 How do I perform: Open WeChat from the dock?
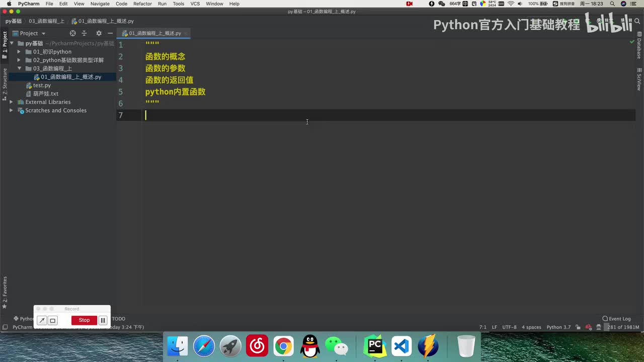tap(337, 346)
